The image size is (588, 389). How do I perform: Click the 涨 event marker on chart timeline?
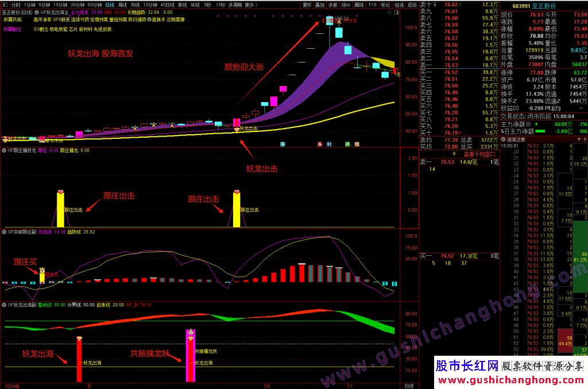point(320,144)
